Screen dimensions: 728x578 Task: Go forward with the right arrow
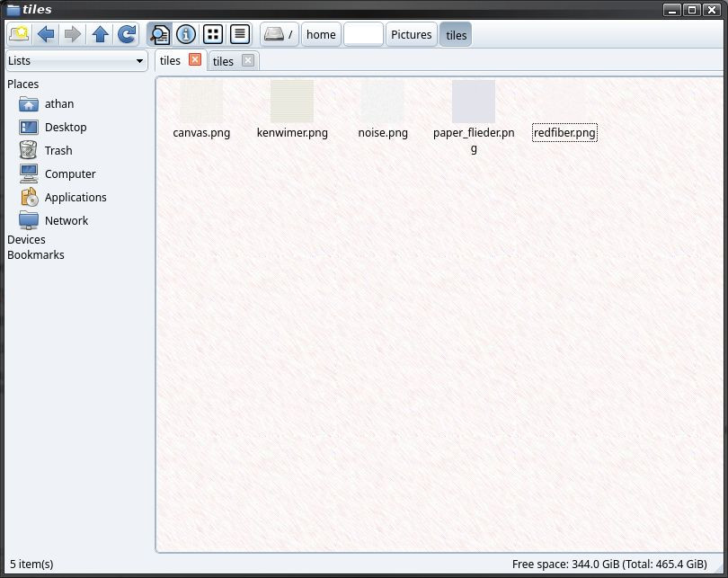(x=73, y=34)
